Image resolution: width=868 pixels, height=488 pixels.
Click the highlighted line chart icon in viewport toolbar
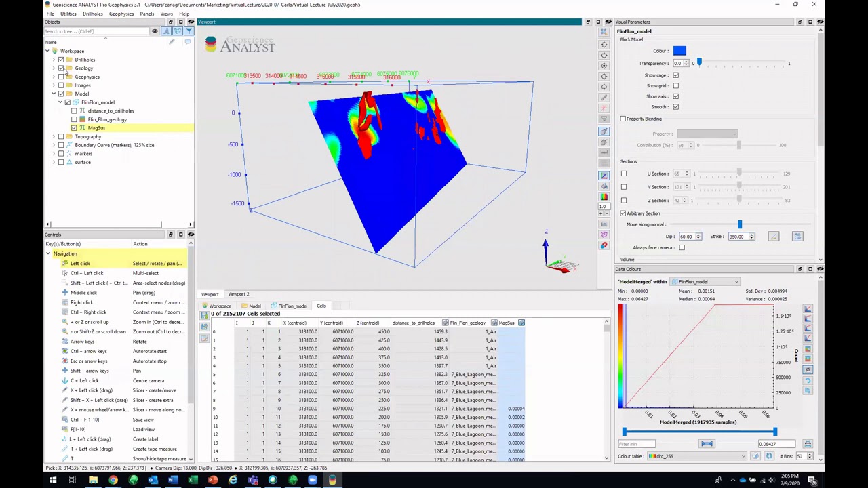click(604, 176)
